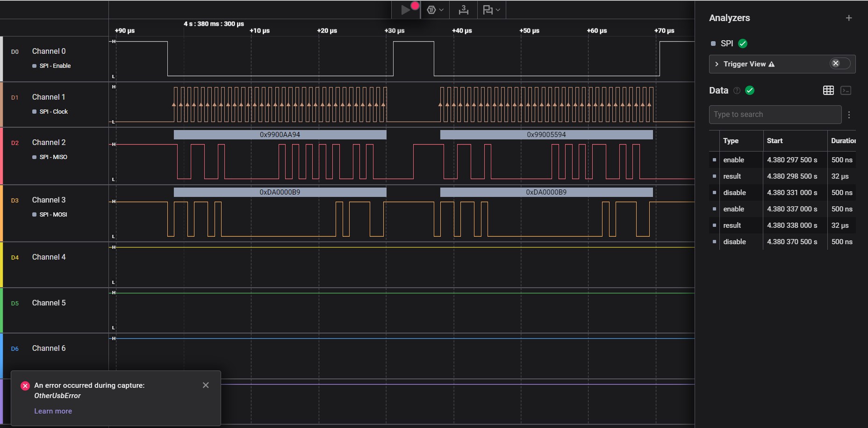Start capture with the play button

pos(406,10)
